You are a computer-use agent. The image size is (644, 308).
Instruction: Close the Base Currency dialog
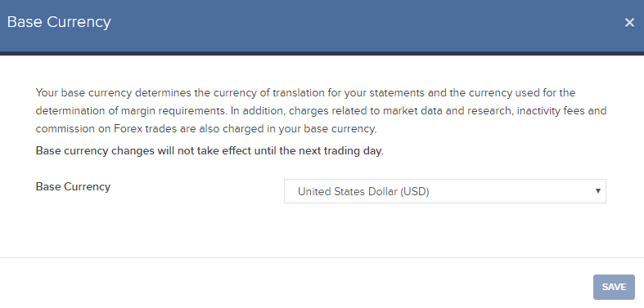click(629, 23)
